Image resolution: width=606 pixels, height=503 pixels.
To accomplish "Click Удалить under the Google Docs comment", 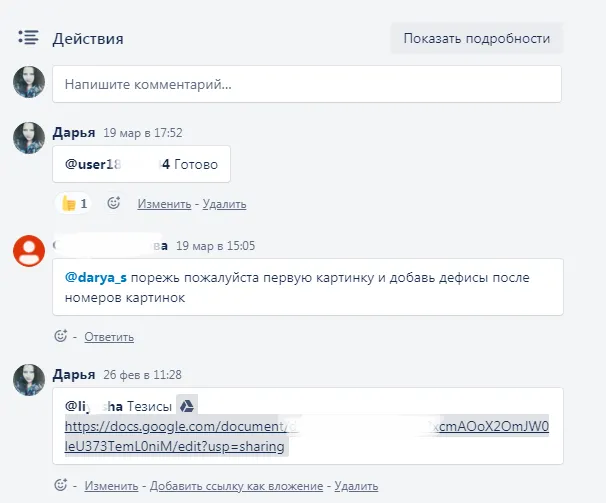I will [x=356, y=486].
